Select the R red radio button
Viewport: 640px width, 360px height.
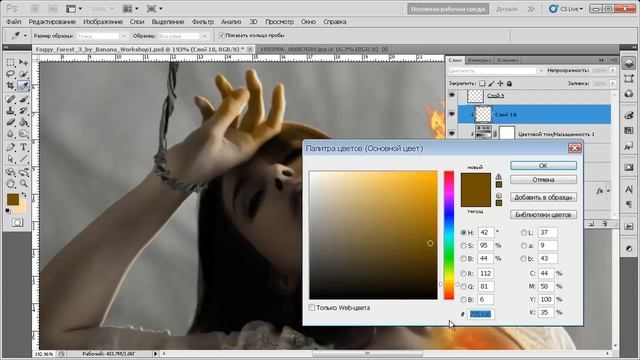coord(463,273)
